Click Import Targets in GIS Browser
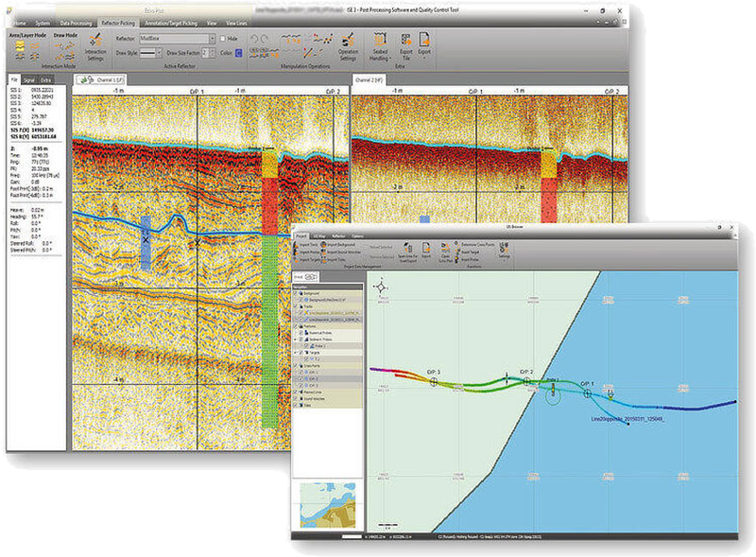This screenshot has height=557, width=756. (x=306, y=260)
